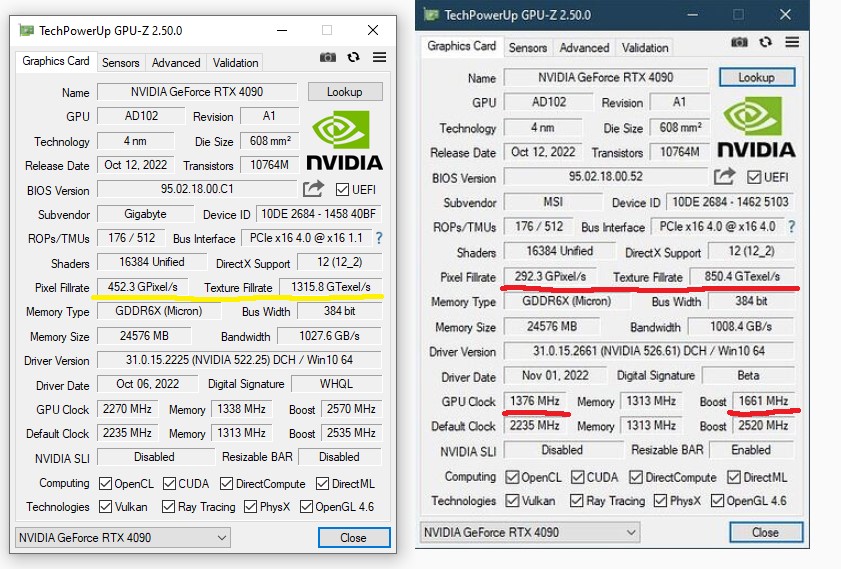Click NVIDIA logo in right GPU-Z window
This screenshot has height=569, width=841.
coord(756,128)
